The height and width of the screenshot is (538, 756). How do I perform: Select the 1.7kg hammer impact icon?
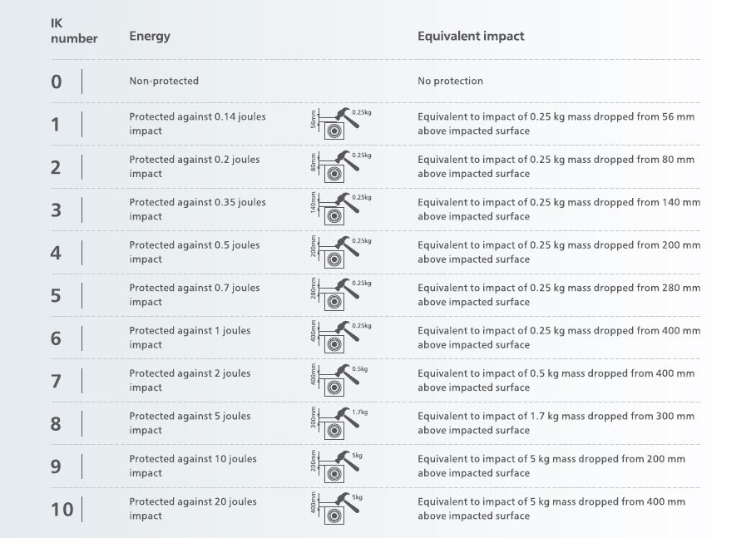tap(339, 423)
